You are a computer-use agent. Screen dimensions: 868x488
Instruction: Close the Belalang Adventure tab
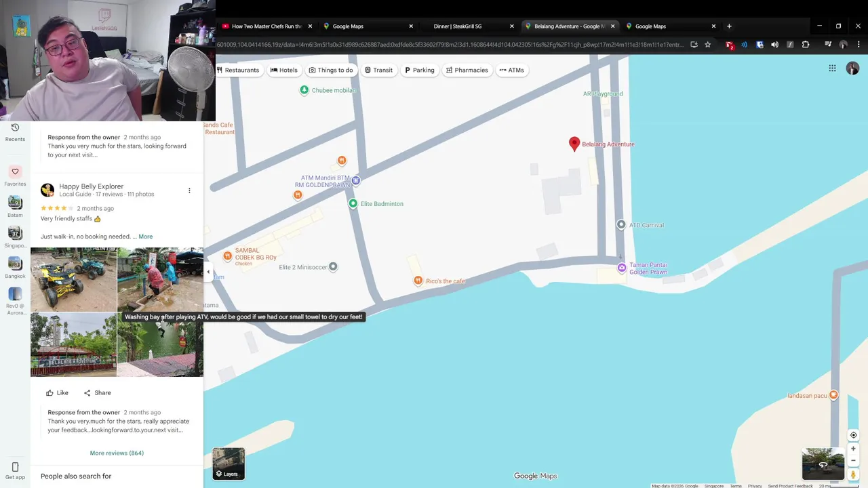613,26
